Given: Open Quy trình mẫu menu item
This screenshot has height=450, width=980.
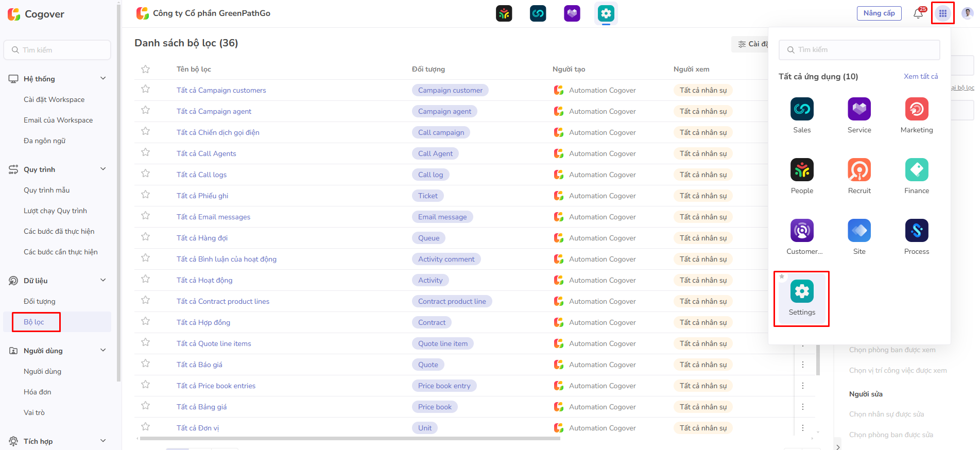Looking at the screenshot, I should point(47,190).
